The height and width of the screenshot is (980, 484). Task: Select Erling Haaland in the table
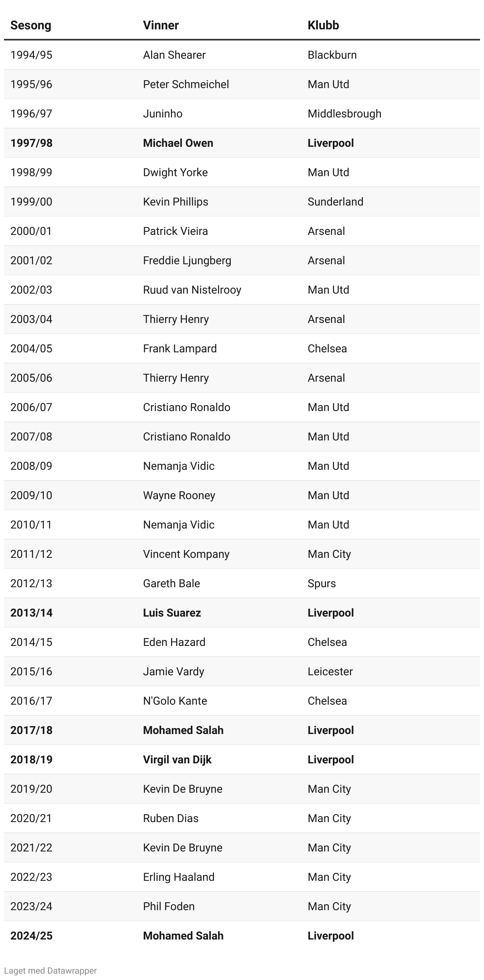pos(179,877)
